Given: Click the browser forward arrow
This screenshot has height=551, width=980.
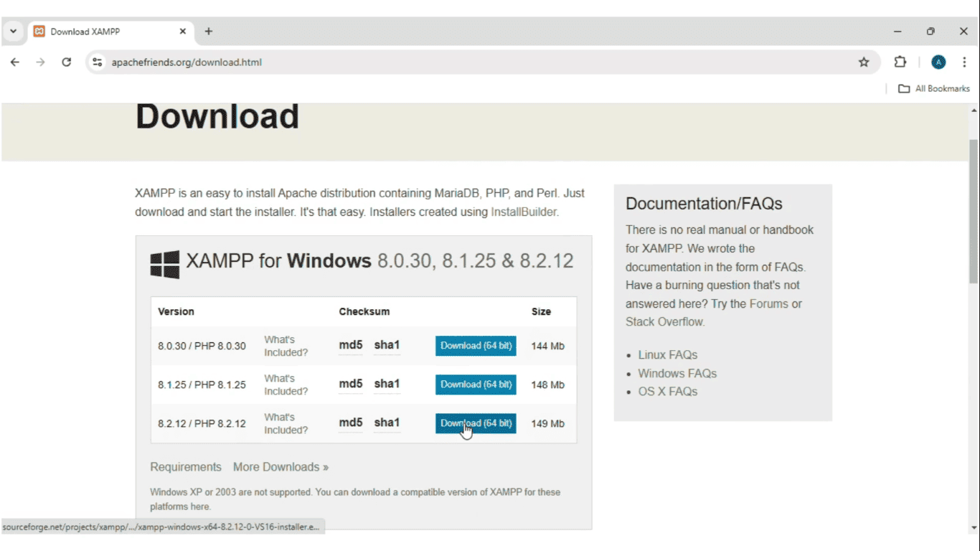Looking at the screenshot, I should coord(41,62).
